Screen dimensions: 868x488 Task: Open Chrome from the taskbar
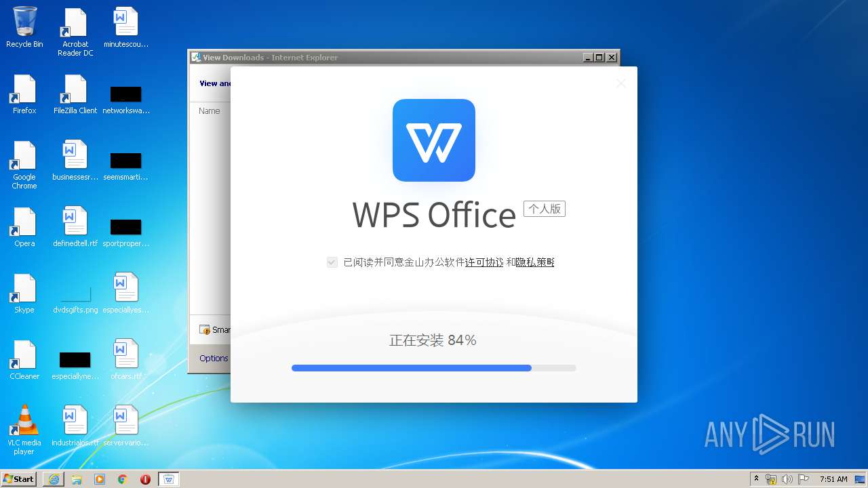[x=123, y=479]
